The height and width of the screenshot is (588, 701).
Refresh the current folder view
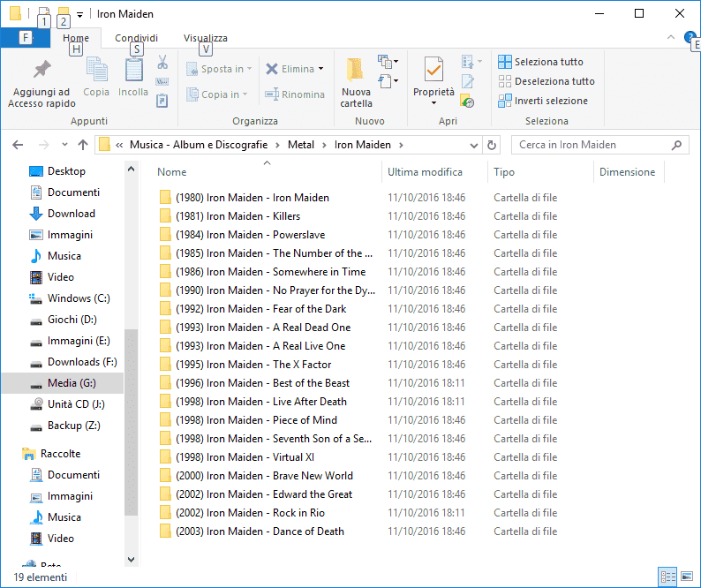tap(492, 145)
